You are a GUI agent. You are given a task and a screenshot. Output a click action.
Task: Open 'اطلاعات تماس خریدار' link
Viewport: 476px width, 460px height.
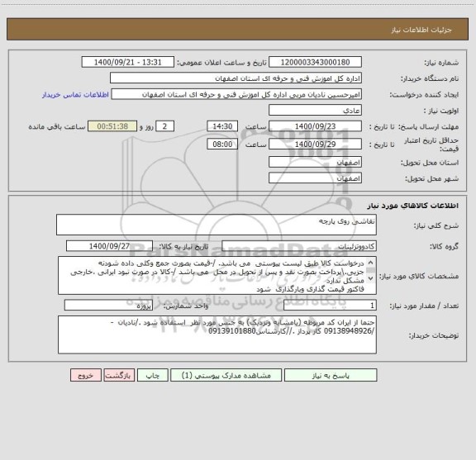point(75,95)
